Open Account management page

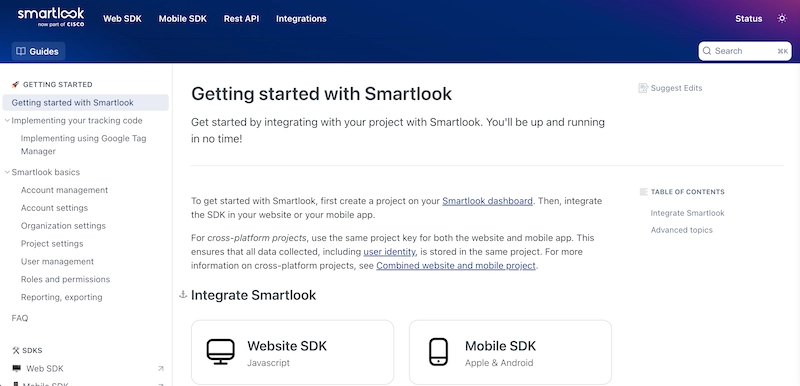click(x=64, y=190)
